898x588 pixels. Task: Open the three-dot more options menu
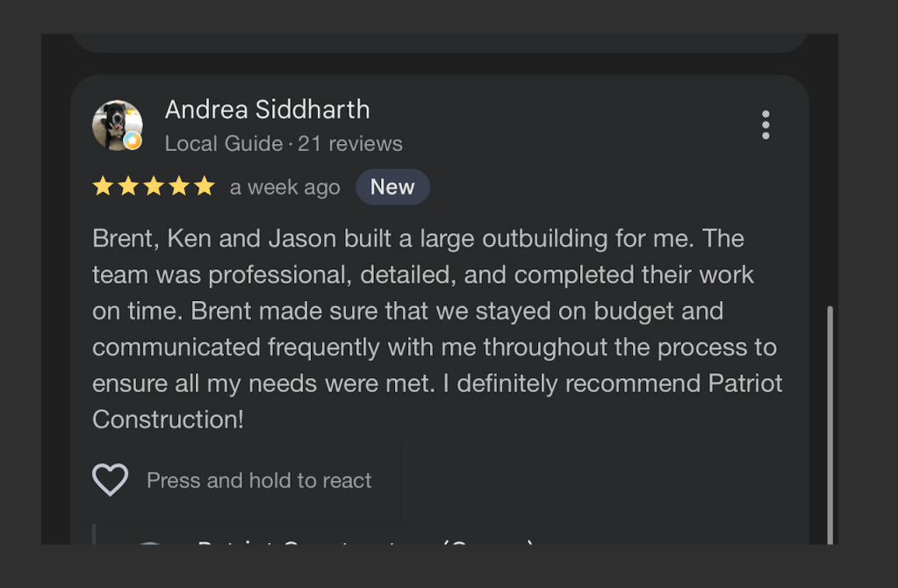pyautogui.click(x=765, y=125)
